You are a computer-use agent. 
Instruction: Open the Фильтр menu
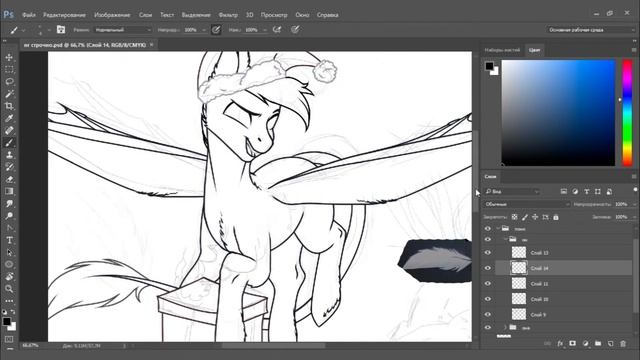coord(228,15)
